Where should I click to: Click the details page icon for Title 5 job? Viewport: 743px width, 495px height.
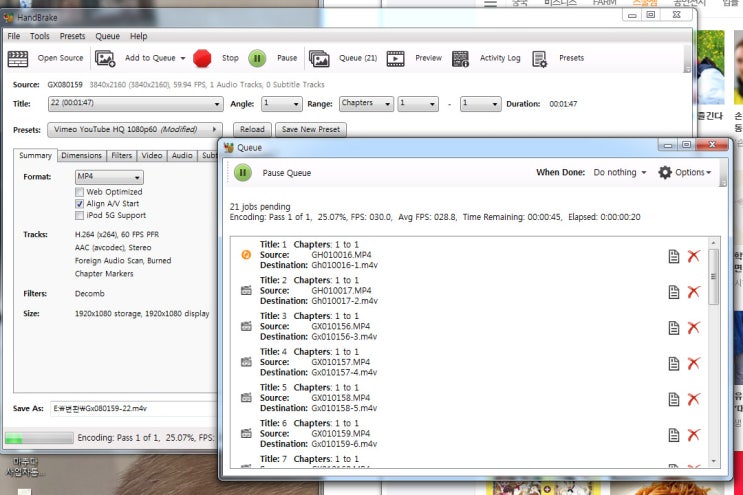673,399
